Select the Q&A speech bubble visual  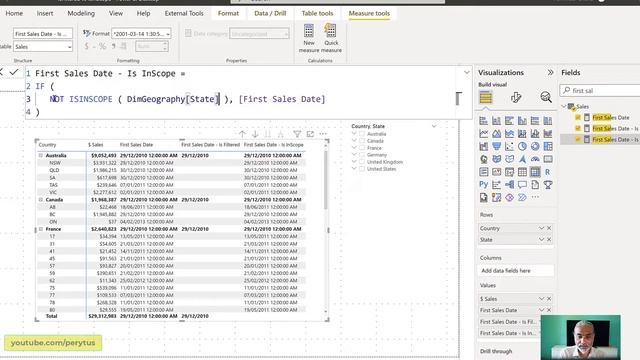(x=522, y=184)
